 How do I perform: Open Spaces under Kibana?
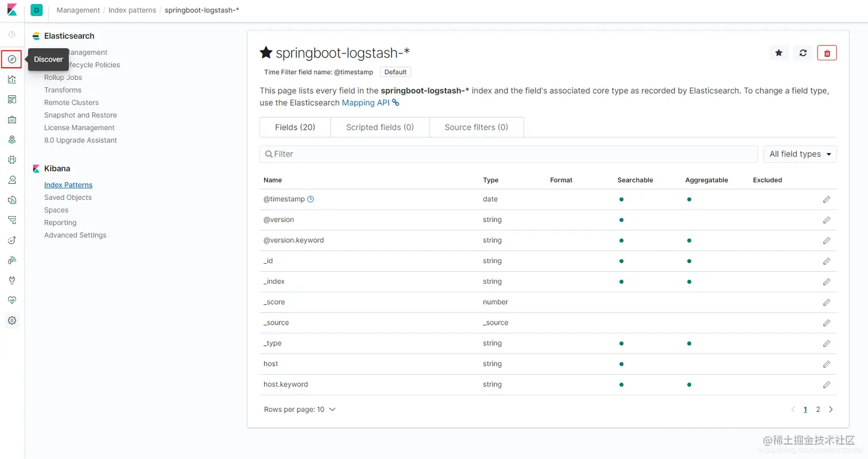click(56, 210)
